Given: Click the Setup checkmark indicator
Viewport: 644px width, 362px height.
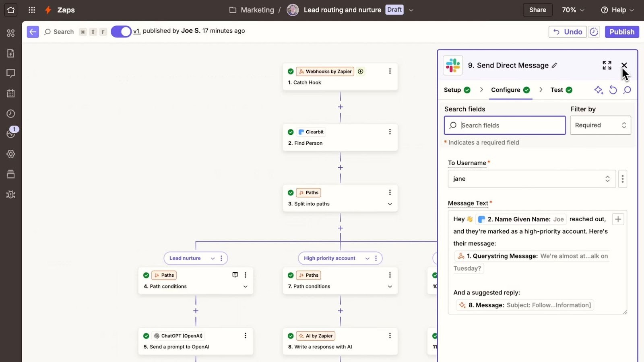Looking at the screenshot, I should click(x=467, y=90).
